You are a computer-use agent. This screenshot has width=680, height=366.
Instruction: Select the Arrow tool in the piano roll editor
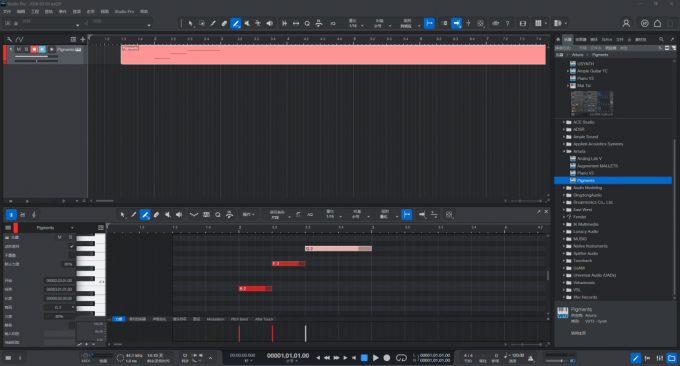[123, 215]
